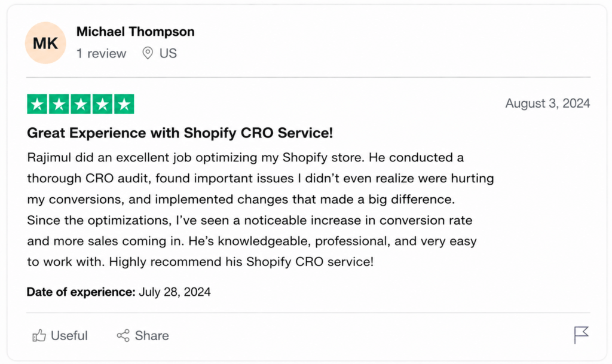Click the August 3, 2024 review date
Image resolution: width=612 pixels, height=364 pixels.
pyautogui.click(x=547, y=103)
